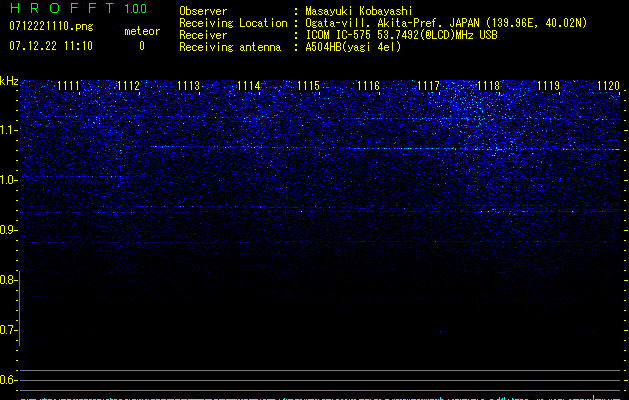This screenshot has height=400, width=629.
Task: Select the file name 0712221110.png
Action: (x=51, y=26)
